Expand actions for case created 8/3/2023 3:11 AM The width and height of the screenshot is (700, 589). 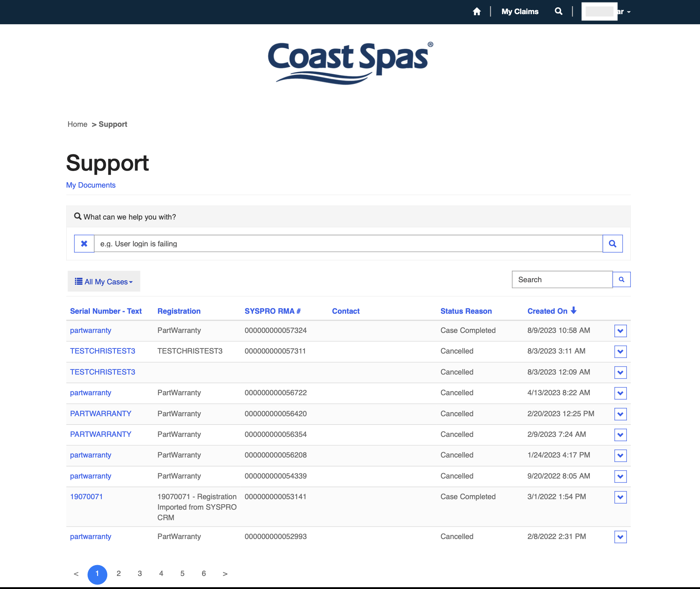(621, 351)
